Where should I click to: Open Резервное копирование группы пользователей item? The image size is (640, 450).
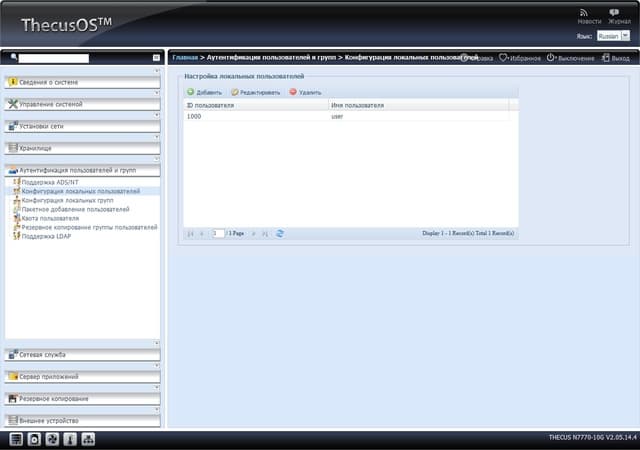pos(89,227)
